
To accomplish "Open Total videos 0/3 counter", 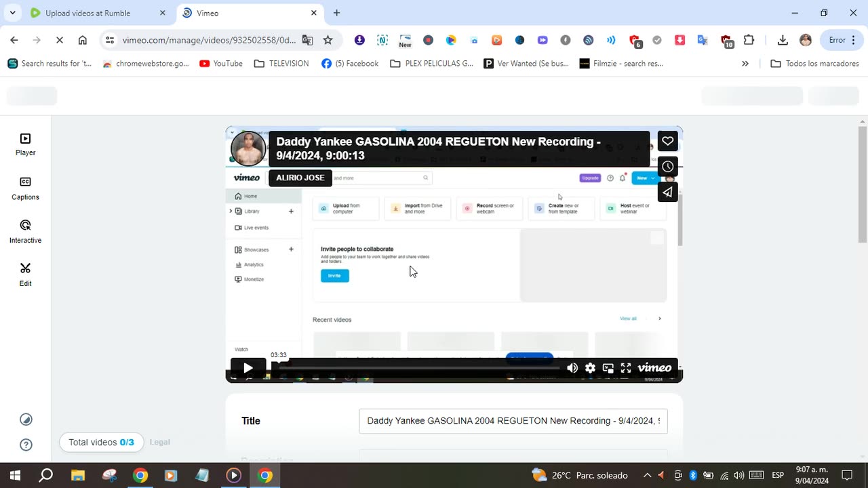I will point(101,443).
